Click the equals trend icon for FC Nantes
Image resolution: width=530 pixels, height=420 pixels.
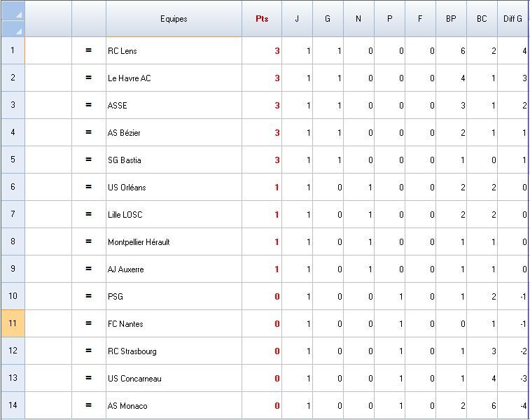tap(89, 323)
